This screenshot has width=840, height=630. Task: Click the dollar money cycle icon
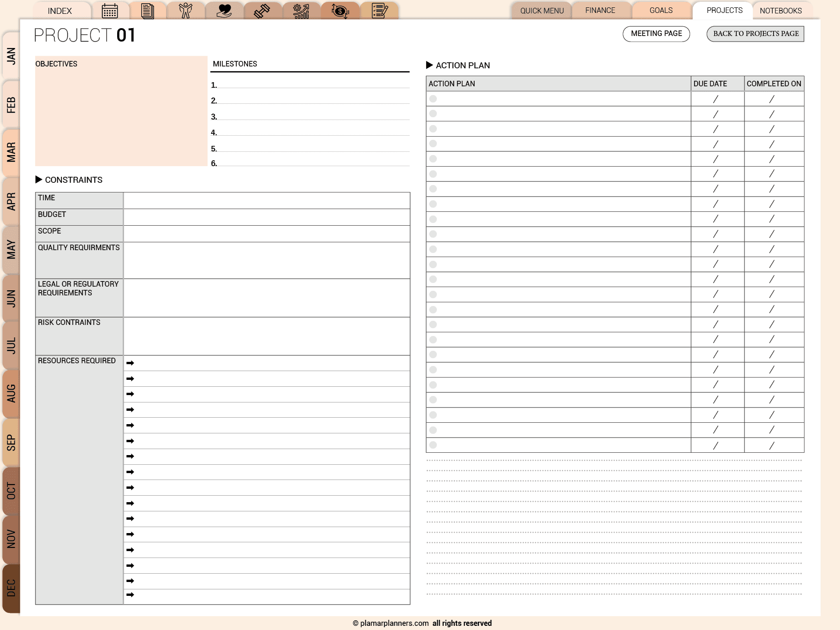tap(340, 11)
